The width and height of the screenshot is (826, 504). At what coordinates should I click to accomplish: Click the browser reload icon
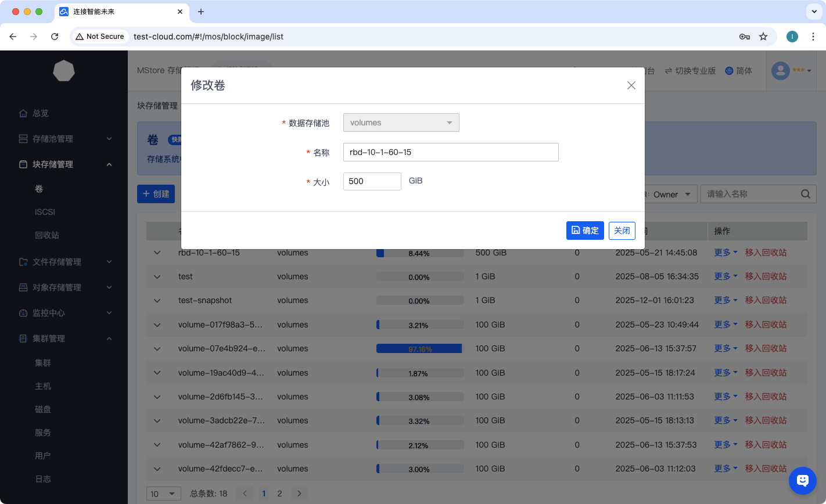coord(55,37)
